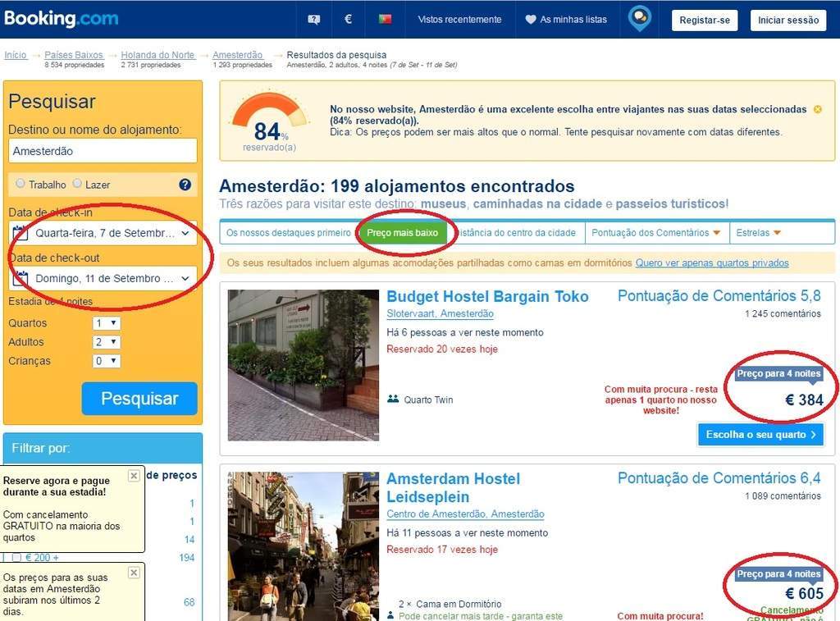Sort by distância do centro da cidade
Screen dimensions: 840x621
516,233
